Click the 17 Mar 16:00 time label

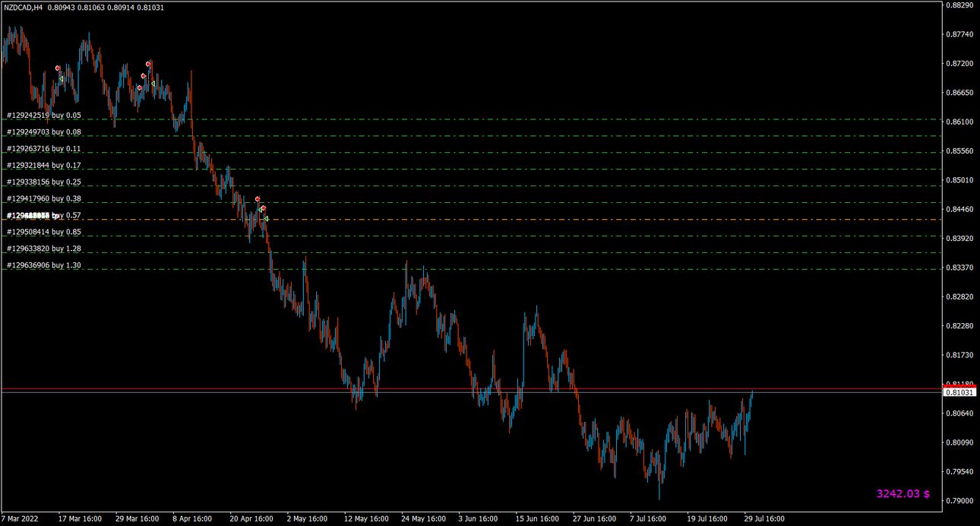(x=81, y=519)
